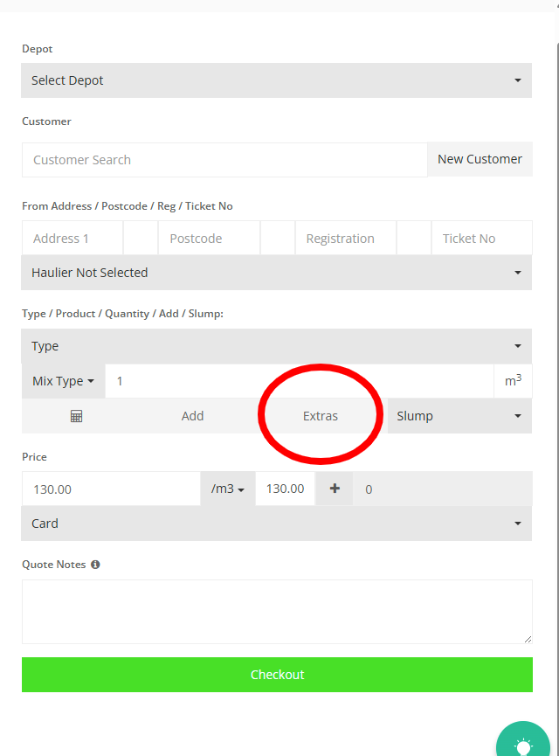
Task: Click the Extras button
Action: [321, 416]
